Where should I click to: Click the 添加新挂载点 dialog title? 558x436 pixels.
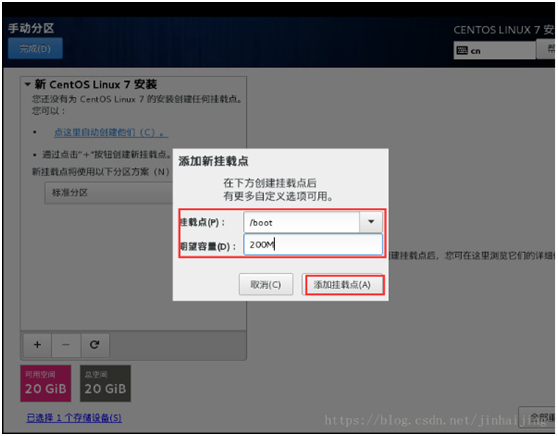(214, 161)
